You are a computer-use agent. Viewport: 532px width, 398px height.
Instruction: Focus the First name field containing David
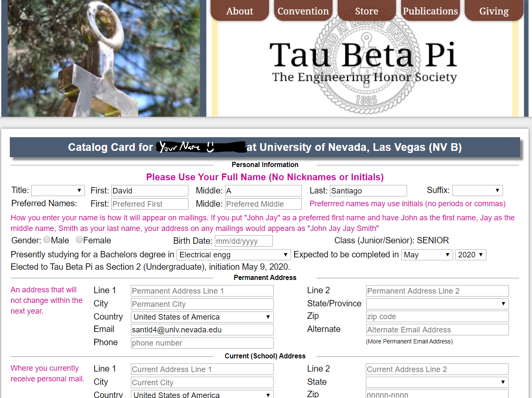150,191
